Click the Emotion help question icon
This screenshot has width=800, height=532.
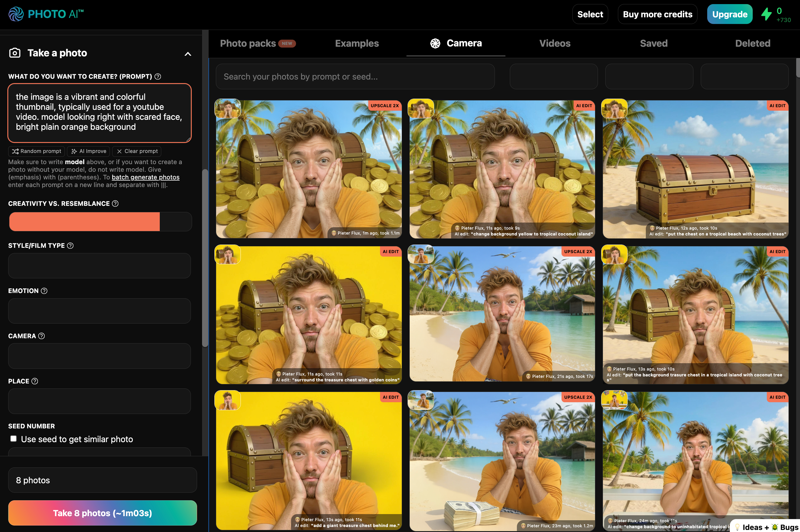coord(44,291)
